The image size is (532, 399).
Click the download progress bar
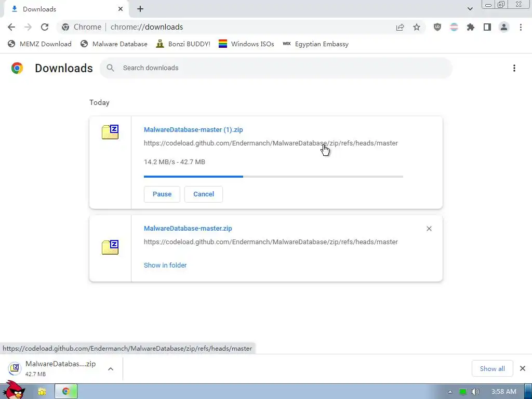273,177
